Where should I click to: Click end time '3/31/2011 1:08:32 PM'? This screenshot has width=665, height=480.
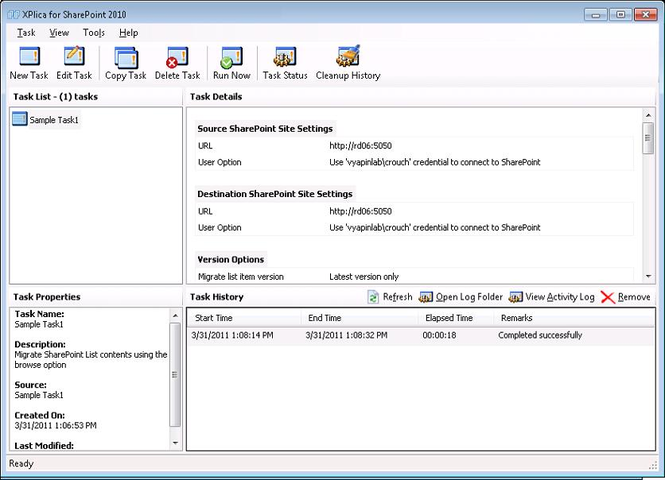point(346,335)
